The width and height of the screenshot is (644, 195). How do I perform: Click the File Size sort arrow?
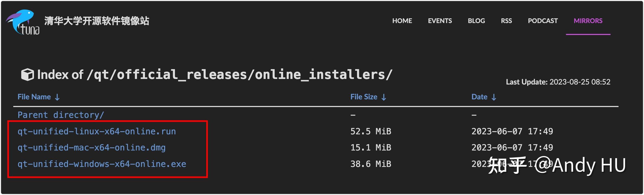384,97
